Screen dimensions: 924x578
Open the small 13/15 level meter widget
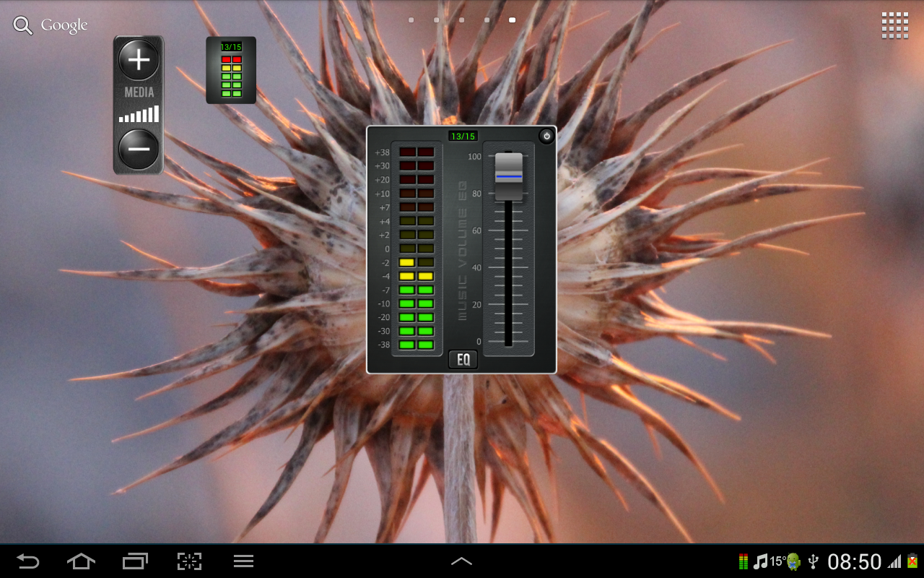231,70
